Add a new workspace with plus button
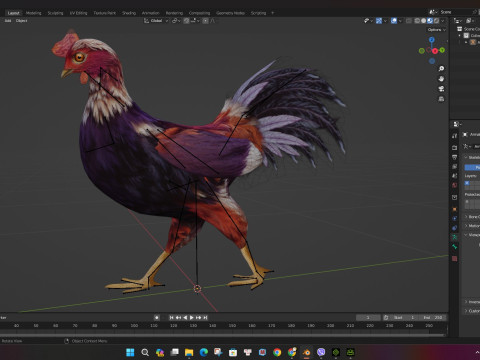The width and height of the screenshot is (480, 360). [272, 13]
